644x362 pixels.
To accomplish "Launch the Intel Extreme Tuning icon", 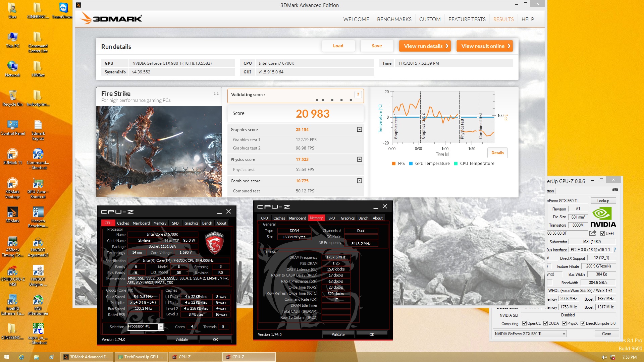I will tap(12, 305).
